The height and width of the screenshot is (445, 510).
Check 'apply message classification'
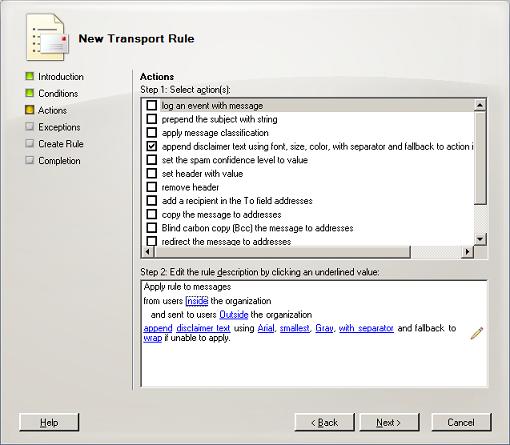coord(152,133)
